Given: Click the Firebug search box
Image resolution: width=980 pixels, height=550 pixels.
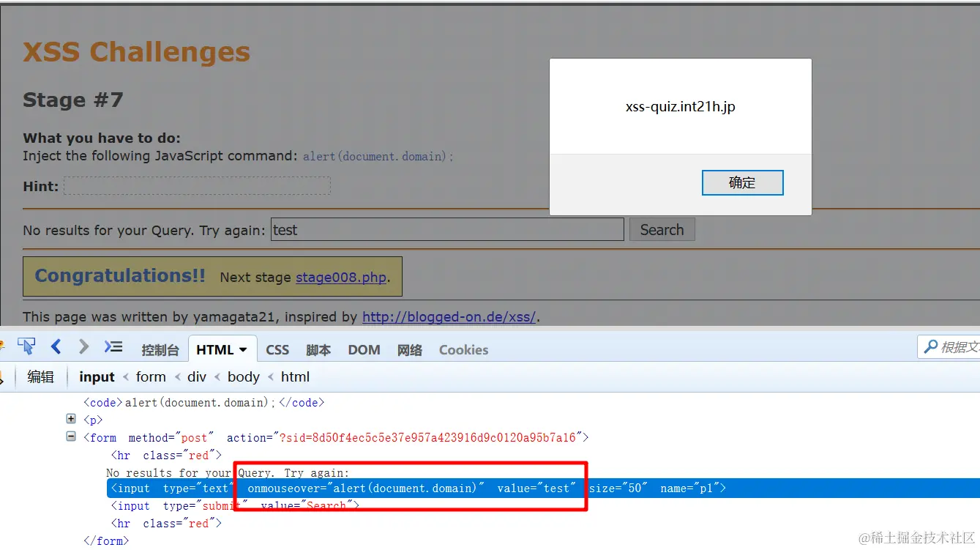Looking at the screenshot, I should (x=949, y=347).
